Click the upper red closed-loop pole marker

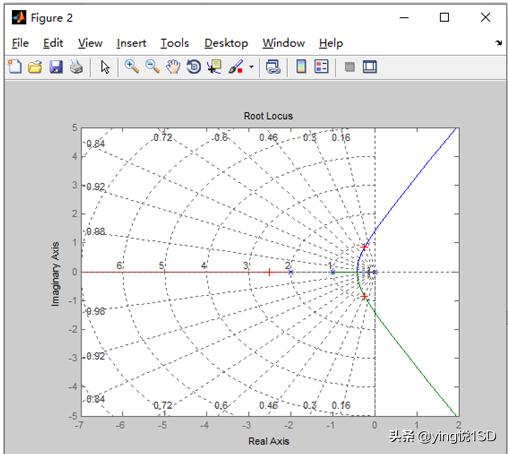point(364,247)
